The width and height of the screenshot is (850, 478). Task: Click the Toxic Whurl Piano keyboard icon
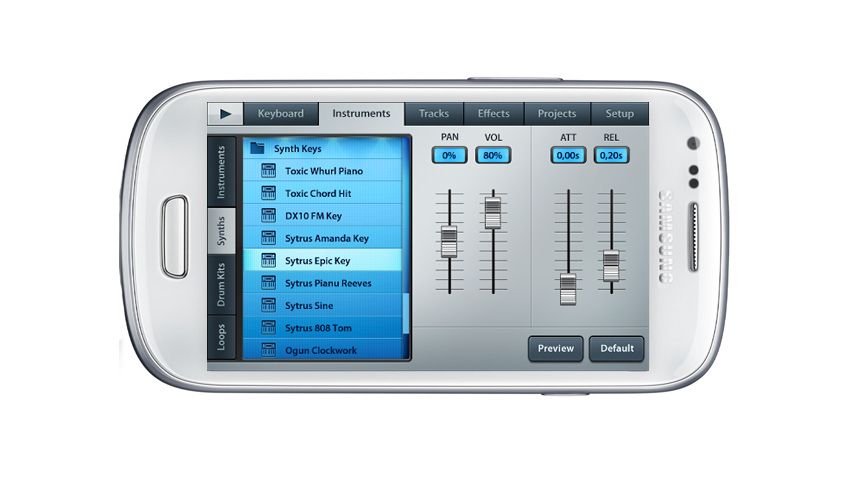pyautogui.click(x=268, y=171)
